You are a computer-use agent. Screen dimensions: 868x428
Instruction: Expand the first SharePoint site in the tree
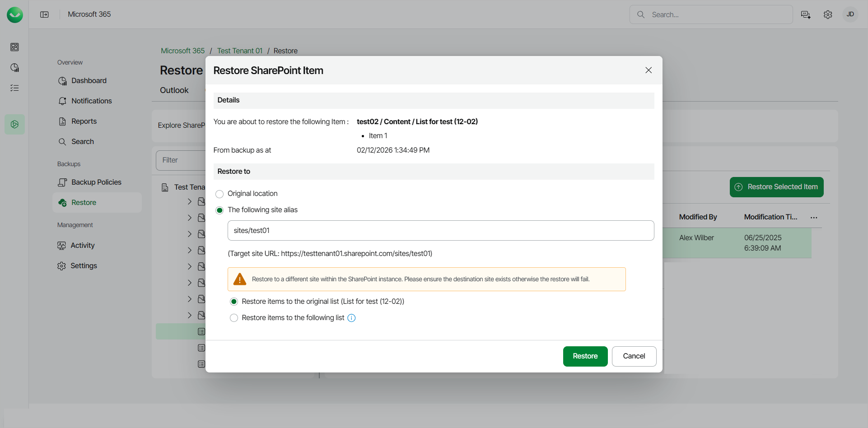(190, 201)
